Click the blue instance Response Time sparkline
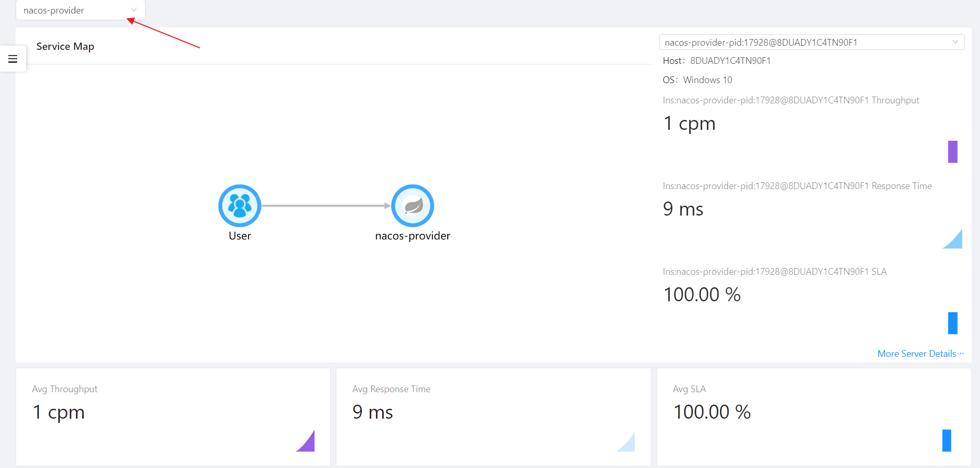This screenshot has height=468, width=980. coord(953,239)
